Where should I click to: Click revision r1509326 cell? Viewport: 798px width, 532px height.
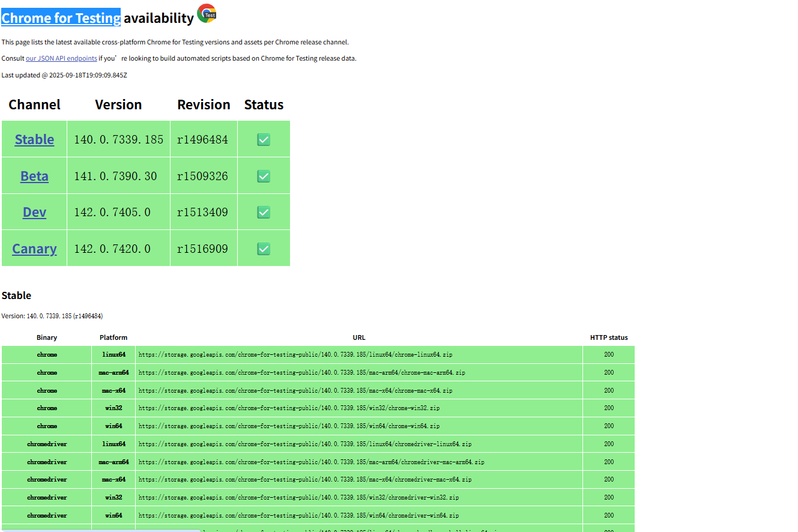(x=204, y=176)
